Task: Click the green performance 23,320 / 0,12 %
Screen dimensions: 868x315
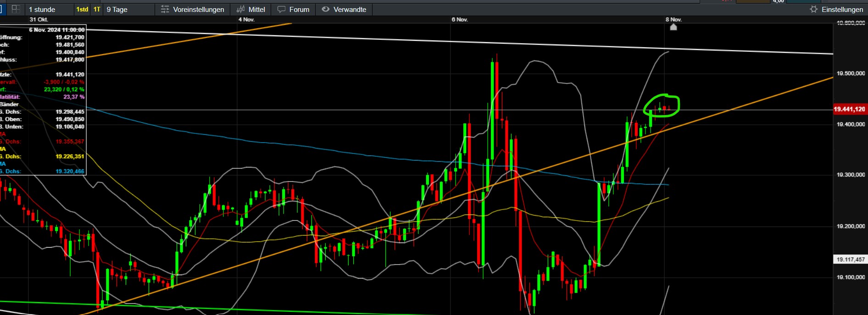Action: click(x=64, y=89)
